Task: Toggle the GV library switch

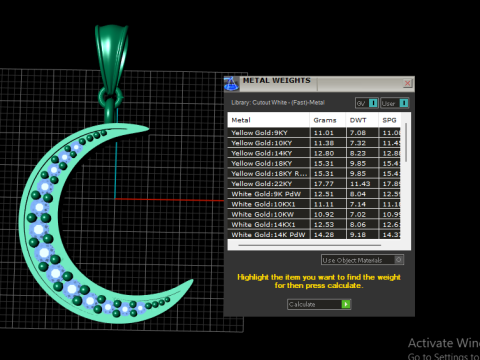Action: pyautogui.click(x=373, y=103)
